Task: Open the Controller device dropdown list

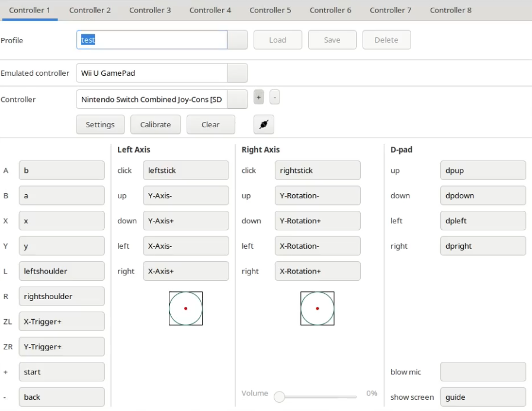Action: click(238, 99)
